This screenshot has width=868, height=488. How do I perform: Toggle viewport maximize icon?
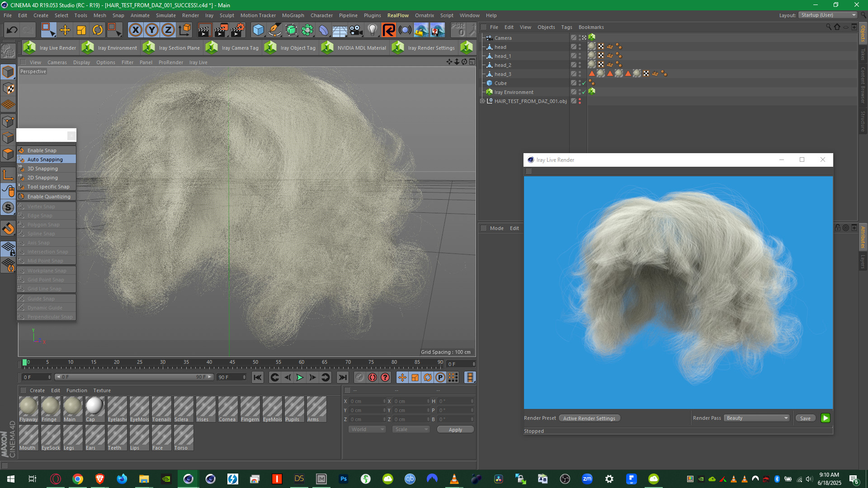tap(472, 62)
